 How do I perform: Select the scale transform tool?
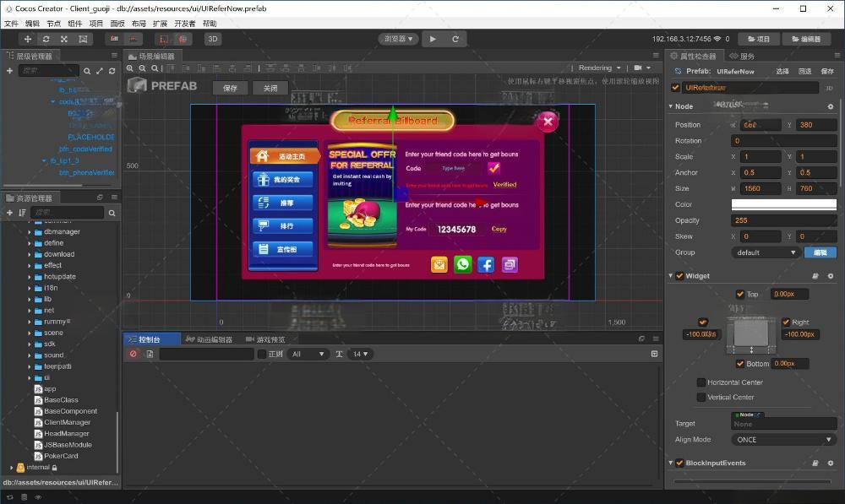pyautogui.click(x=64, y=39)
